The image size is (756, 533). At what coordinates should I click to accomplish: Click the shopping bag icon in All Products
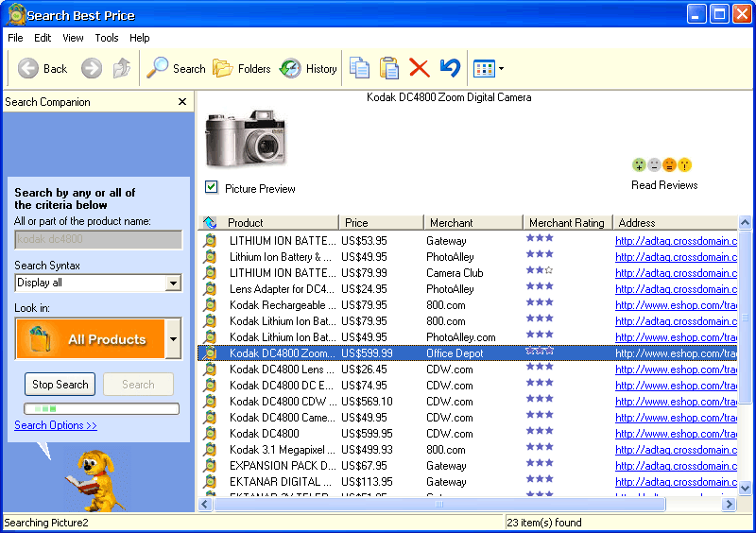coord(40,338)
